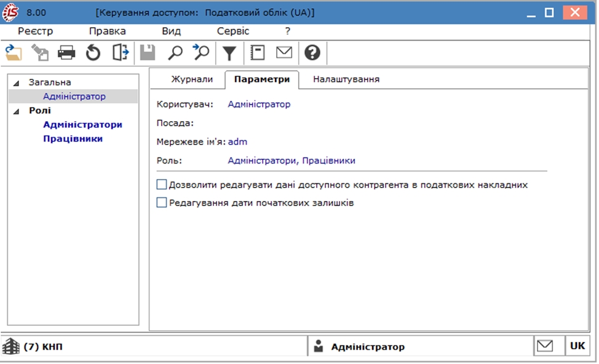Open the Вид menu
Viewport: 599px width, 364px height.
coord(171,31)
